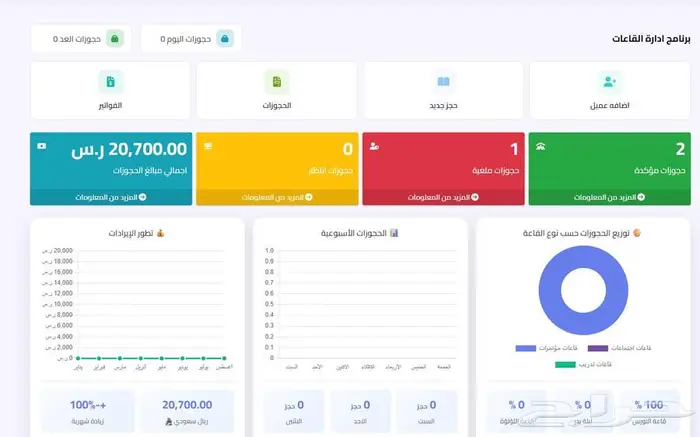Click the count 1 on the cancelled bookings card

(x=514, y=149)
